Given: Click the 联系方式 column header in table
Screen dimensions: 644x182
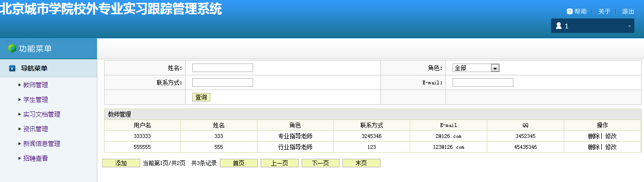Looking at the screenshot, I should pyautogui.click(x=372, y=125).
